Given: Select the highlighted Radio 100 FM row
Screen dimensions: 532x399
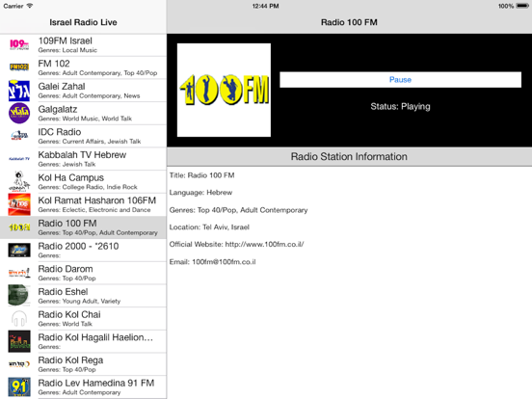Looking at the screenshot, I should [x=83, y=227].
